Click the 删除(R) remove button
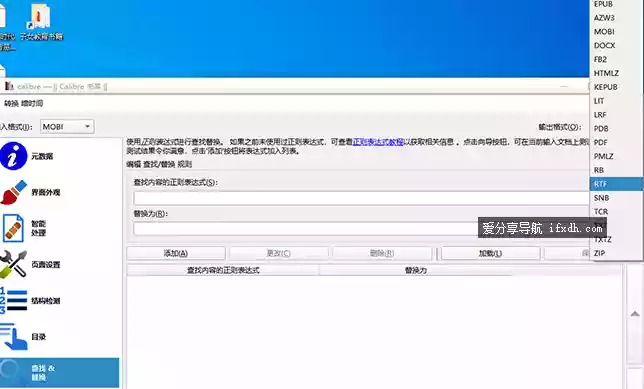 tap(382, 253)
